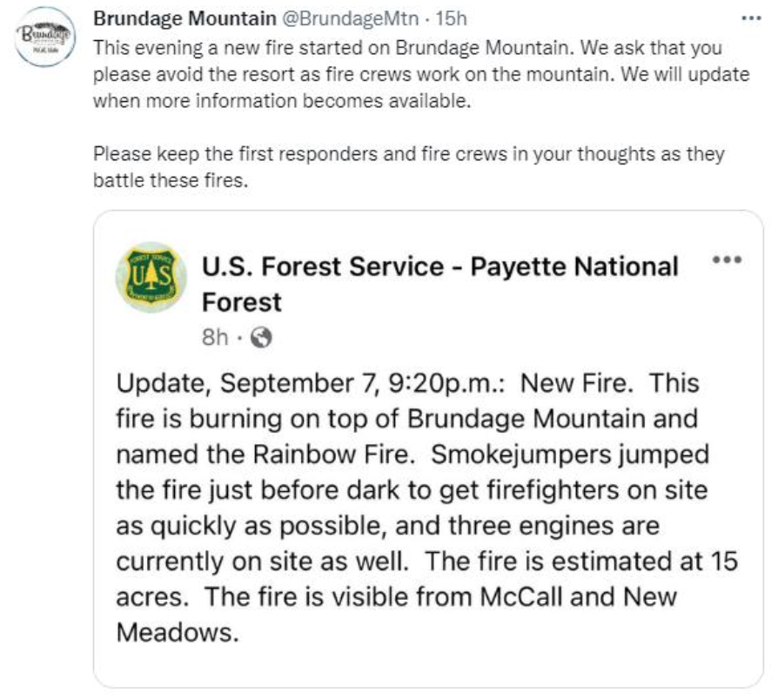Click the words 'Rainbow Fire' in the post
The image size is (778, 700).
tap(333, 454)
